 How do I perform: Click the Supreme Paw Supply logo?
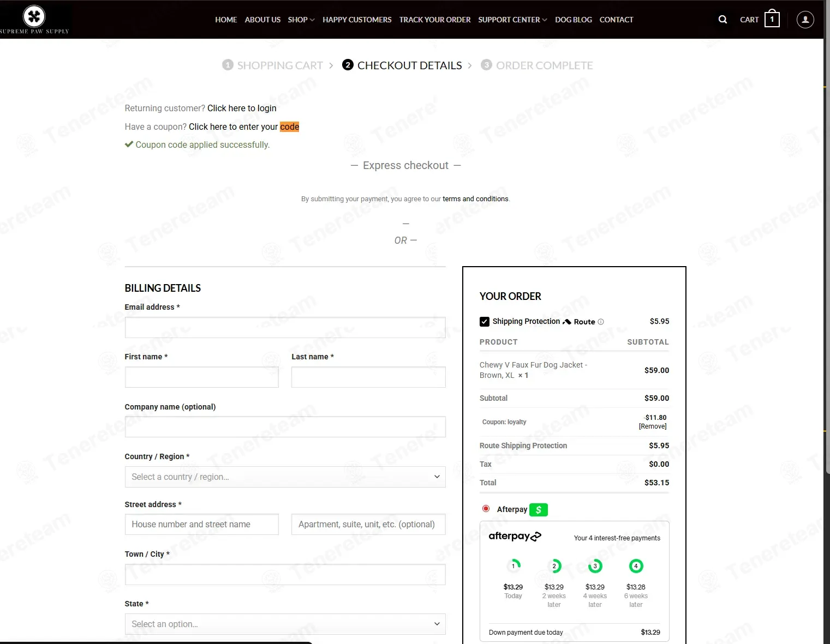pos(34,20)
